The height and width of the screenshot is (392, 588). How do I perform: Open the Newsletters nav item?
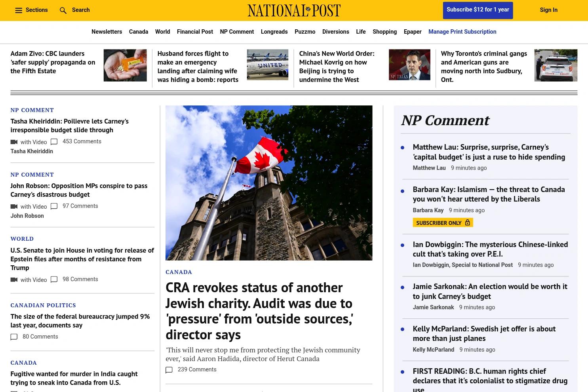pyautogui.click(x=107, y=32)
